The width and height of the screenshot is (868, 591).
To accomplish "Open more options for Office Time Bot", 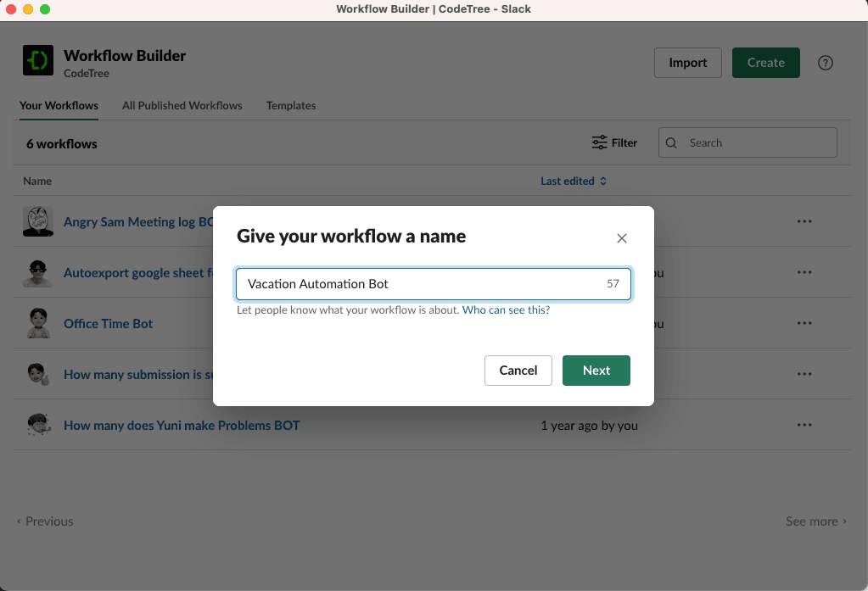I will pos(804,323).
